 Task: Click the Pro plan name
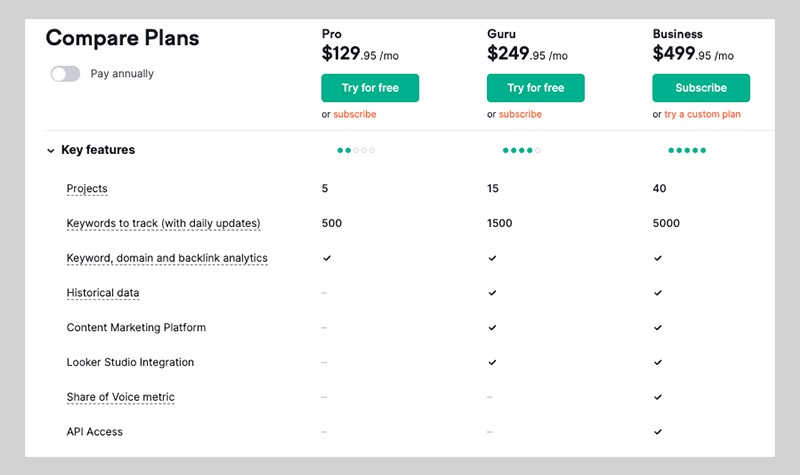[x=332, y=34]
